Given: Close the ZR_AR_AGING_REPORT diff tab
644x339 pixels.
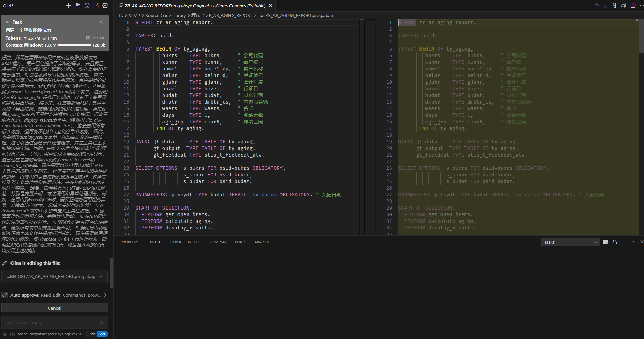Looking at the screenshot, I should [x=270, y=6].
